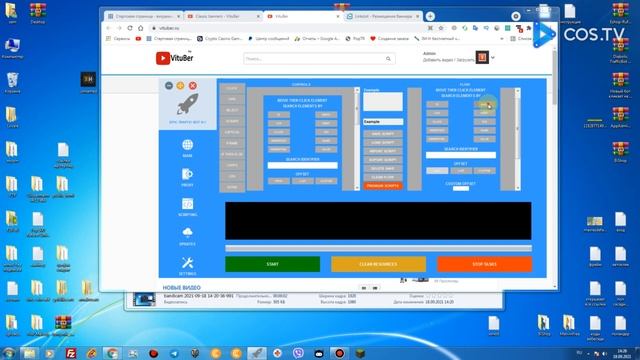The width and height of the screenshot is (640, 360).
Task: Click the grey minus button of bot window
Action: click(x=169, y=85)
